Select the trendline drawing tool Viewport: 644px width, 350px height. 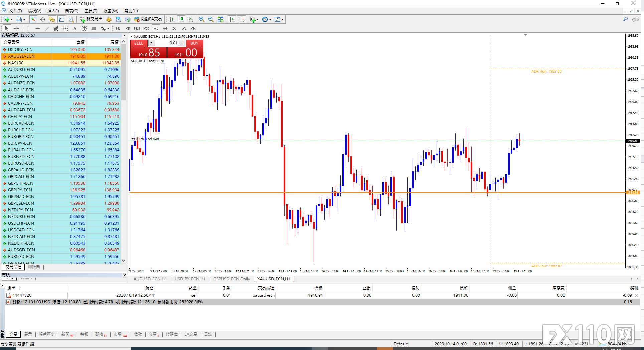coord(47,29)
